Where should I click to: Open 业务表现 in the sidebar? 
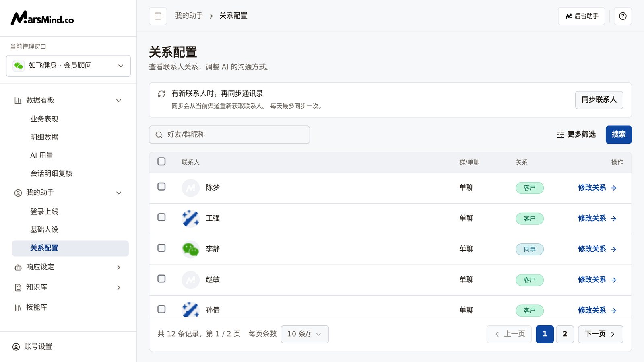click(44, 119)
